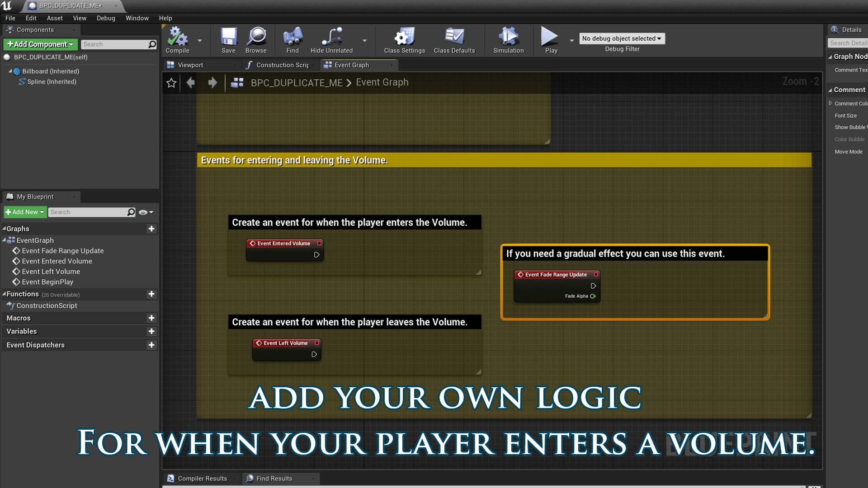Open the Add Component dropdown
Image resolution: width=868 pixels, height=488 pixels.
(40, 44)
